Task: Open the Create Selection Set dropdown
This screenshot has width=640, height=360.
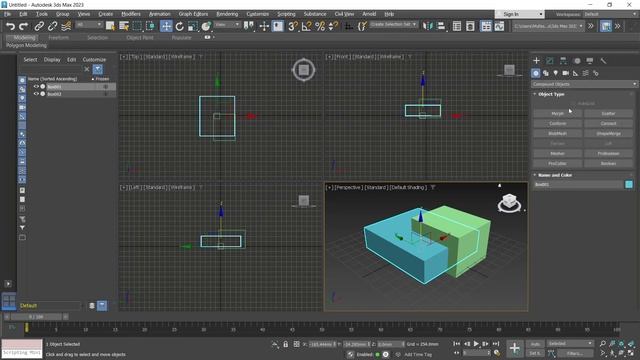Action: (x=393, y=24)
